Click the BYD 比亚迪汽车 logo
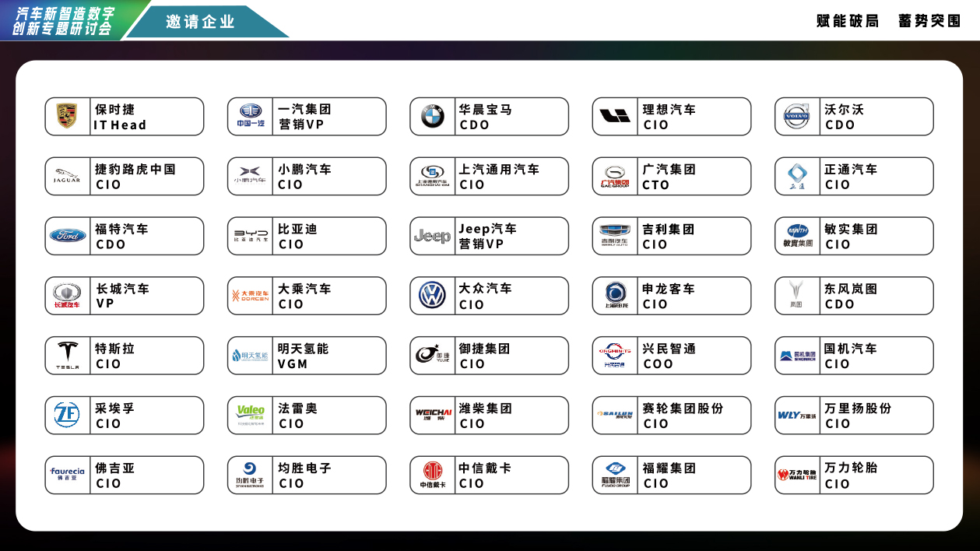980x551 pixels. (250, 236)
